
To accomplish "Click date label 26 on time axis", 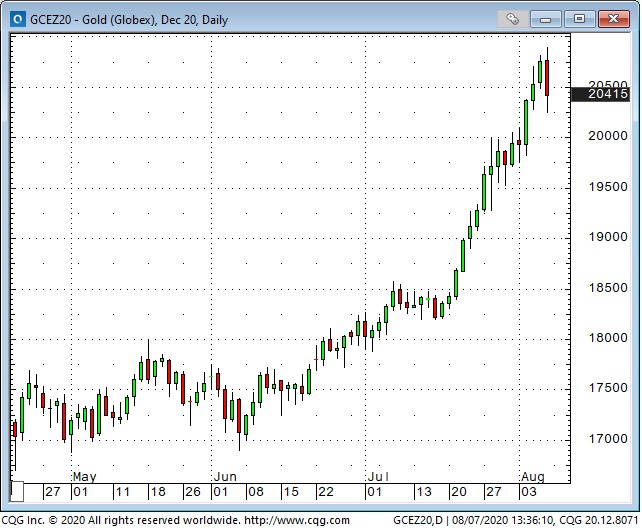I will [x=192, y=492].
